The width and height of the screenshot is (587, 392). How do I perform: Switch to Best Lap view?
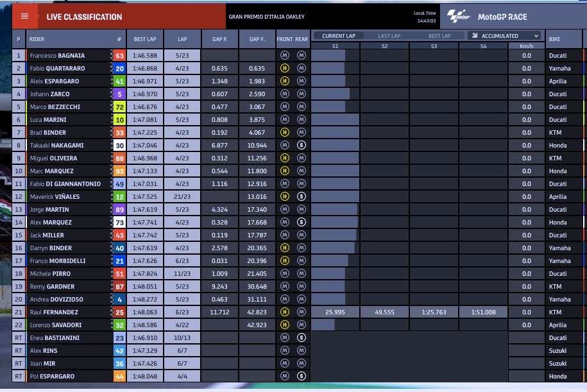(x=439, y=36)
